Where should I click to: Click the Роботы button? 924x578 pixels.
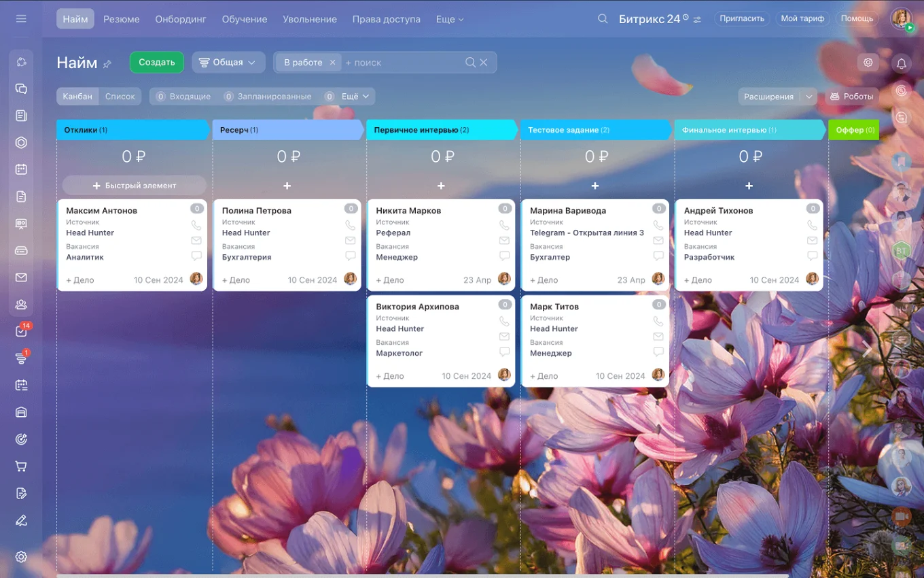[x=852, y=97]
